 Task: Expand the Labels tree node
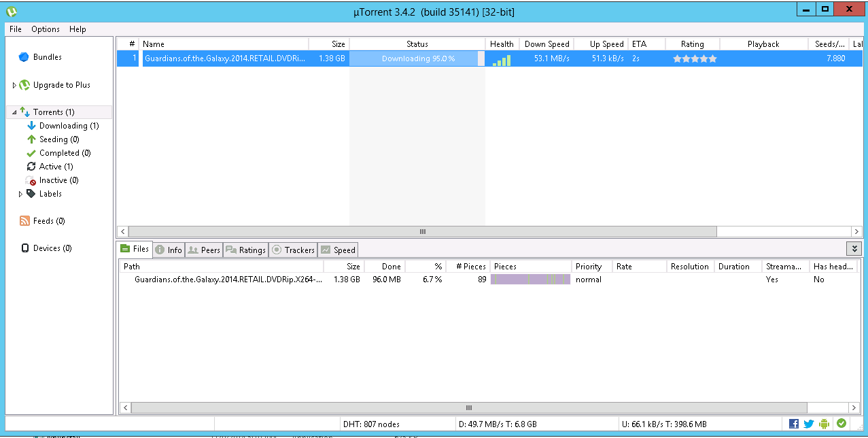[x=20, y=194]
